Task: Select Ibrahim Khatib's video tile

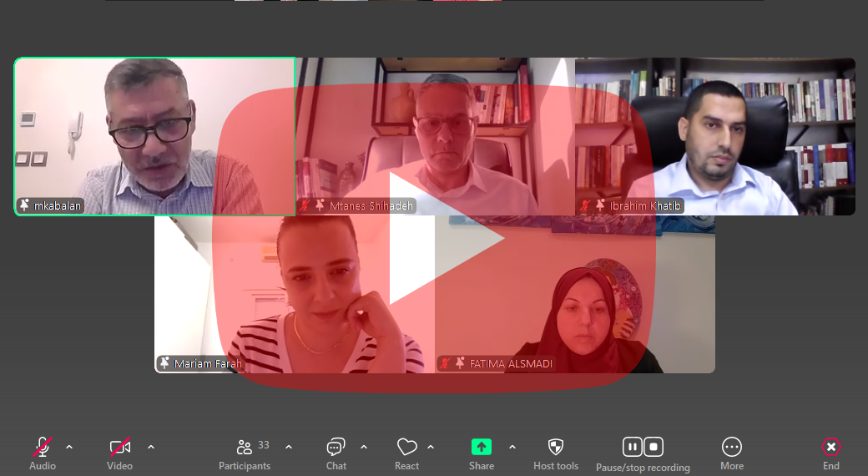Action: [x=715, y=136]
